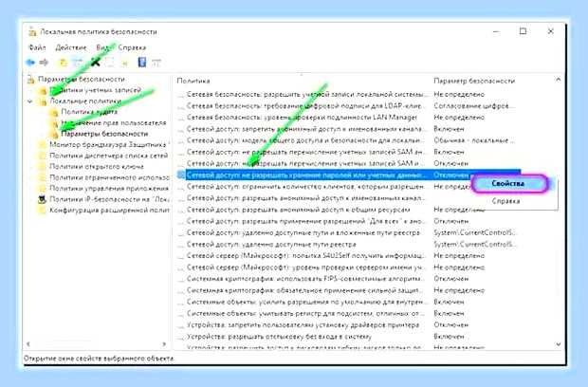Select Конфигурация расширенной политики tree item
The width and height of the screenshot is (588, 387).
pos(109,210)
